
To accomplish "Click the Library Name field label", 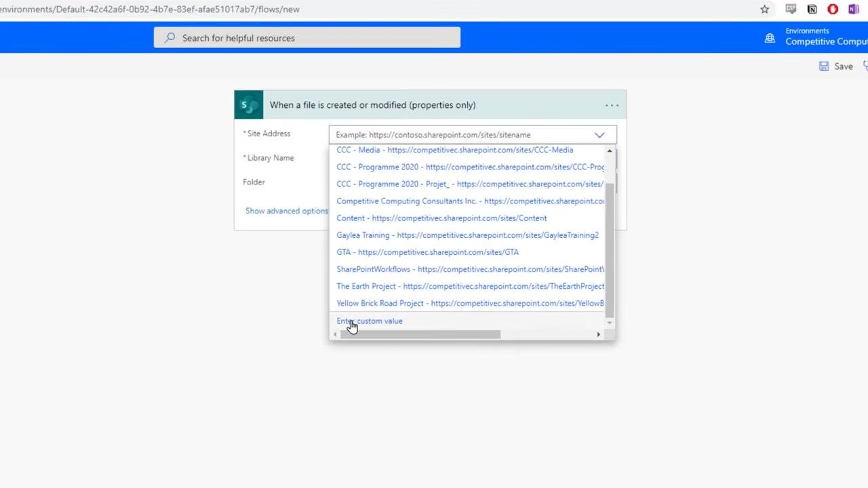I will pos(271,158).
